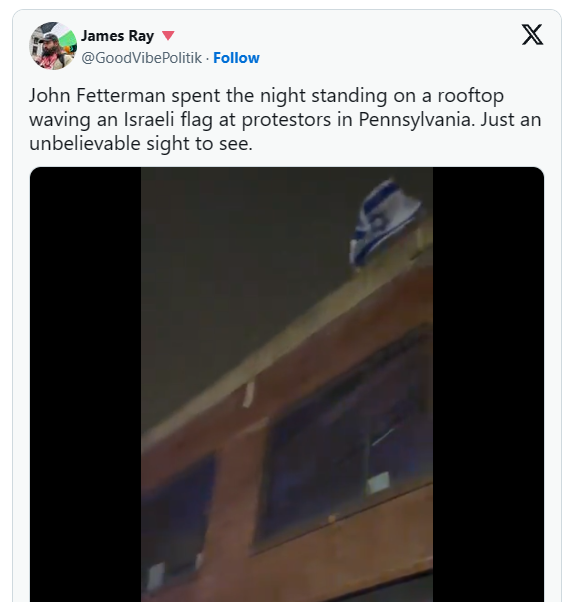Viewport: 569px width, 602px height.
Task: Open James Ray's profile avatar
Action: pos(53,46)
